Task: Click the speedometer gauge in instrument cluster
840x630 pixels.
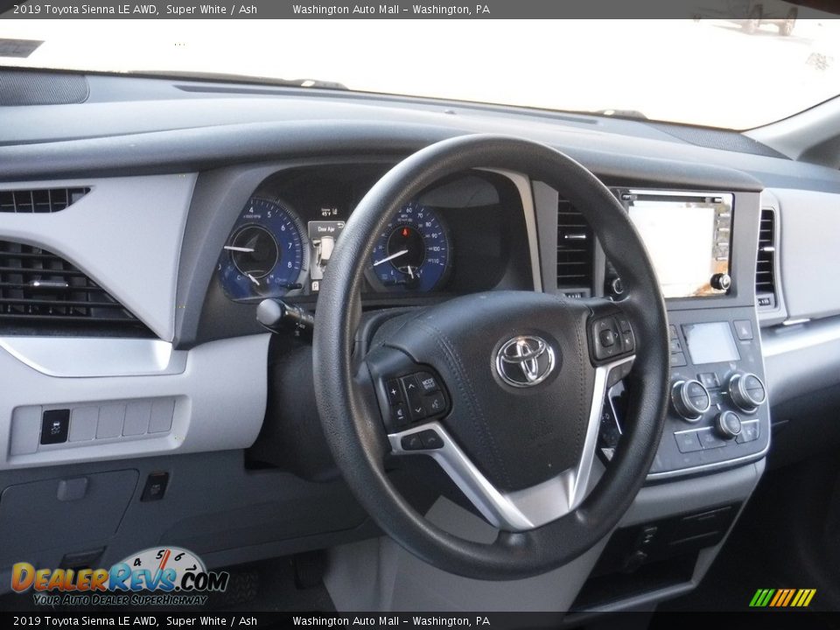Action: pyautogui.click(x=409, y=249)
